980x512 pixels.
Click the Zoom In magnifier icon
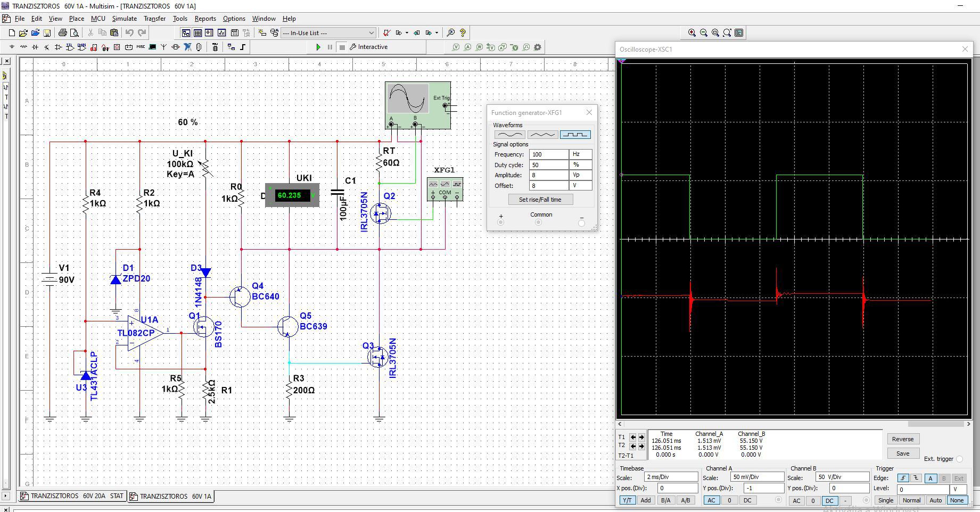click(691, 32)
